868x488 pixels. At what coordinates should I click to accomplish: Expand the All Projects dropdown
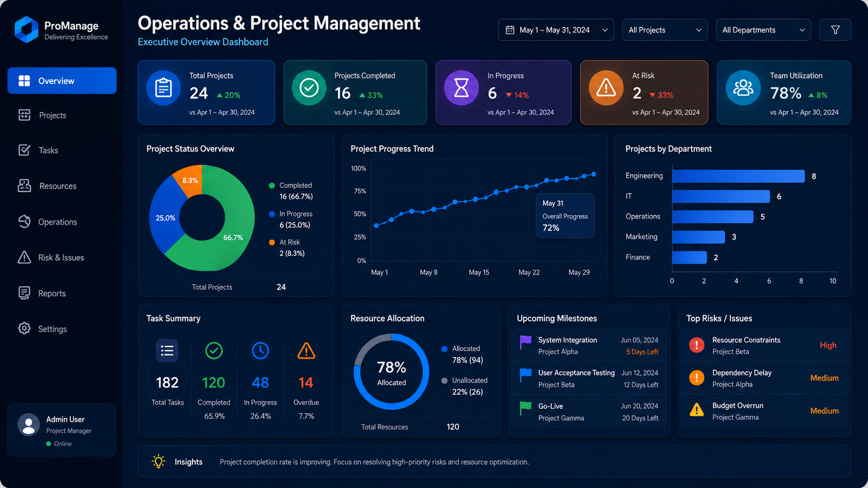click(x=665, y=30)
